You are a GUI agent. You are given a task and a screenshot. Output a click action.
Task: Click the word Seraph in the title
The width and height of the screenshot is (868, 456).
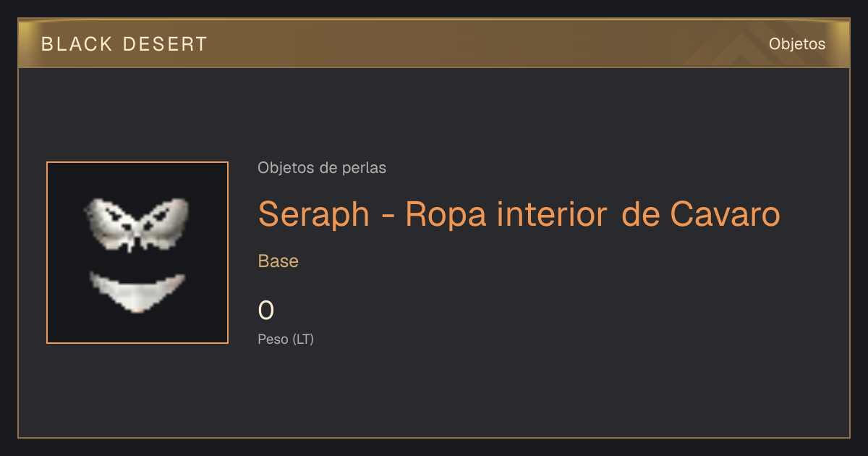click(314, 214)
